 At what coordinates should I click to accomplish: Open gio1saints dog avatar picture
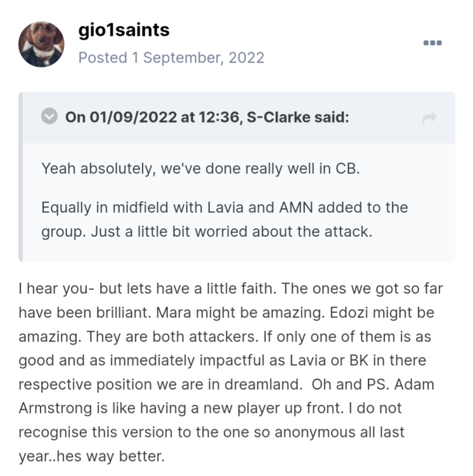(41, 44)
